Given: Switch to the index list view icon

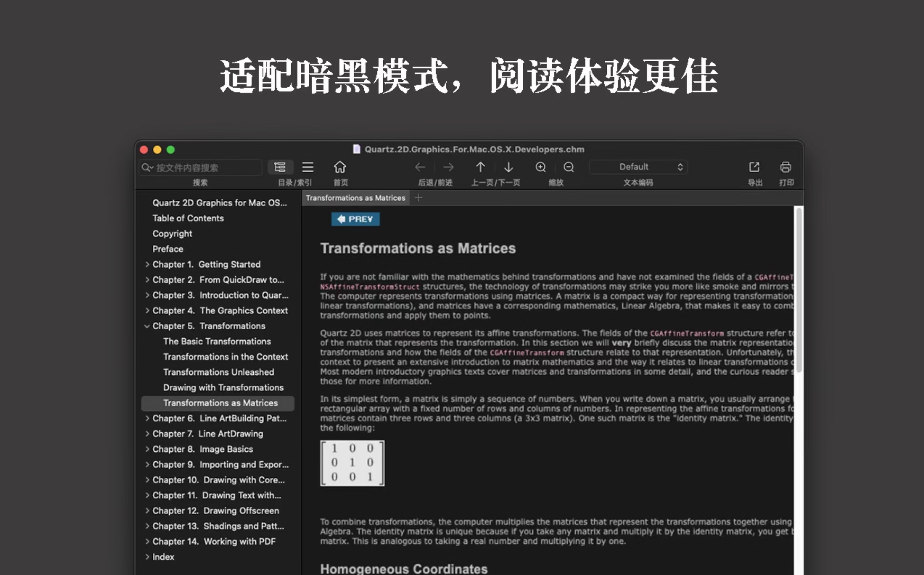Looking at the screenshot, I should pos(307,167).
